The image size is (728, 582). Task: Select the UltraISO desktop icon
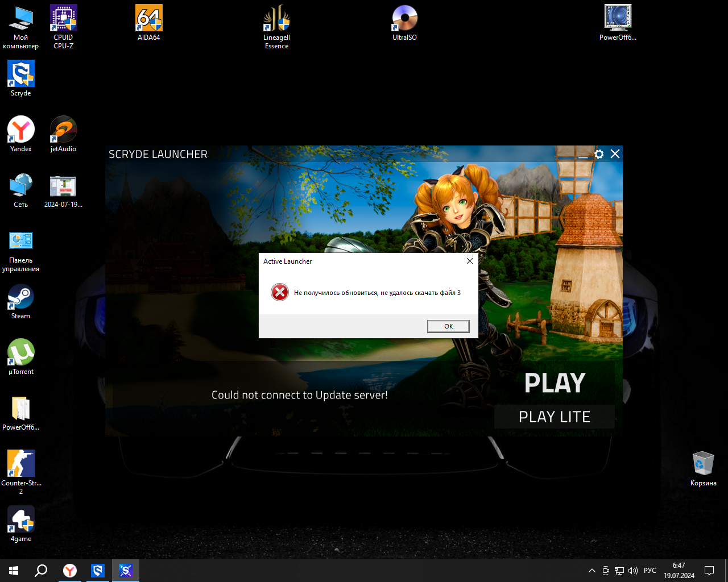(x=404, y=23)
